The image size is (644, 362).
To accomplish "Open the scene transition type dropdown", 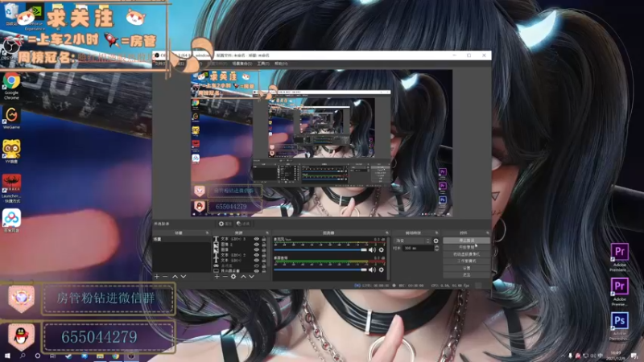I will [x=412, y=241].
